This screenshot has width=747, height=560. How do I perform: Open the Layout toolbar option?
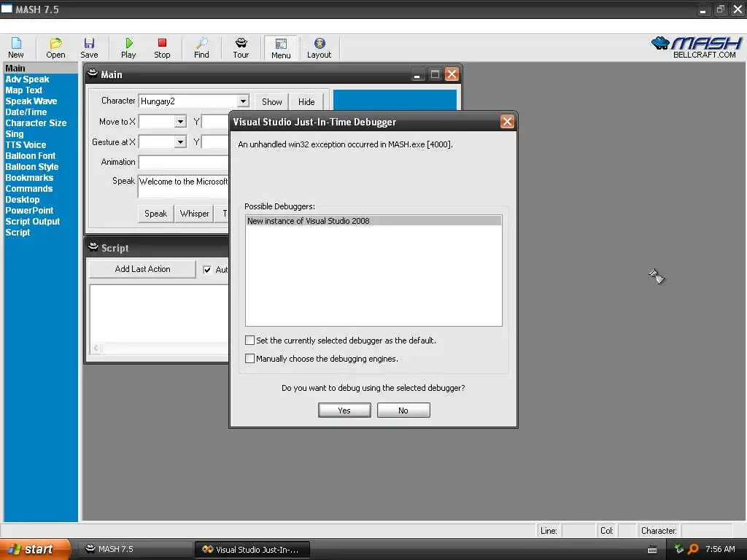pyautogui.click(x=320, y=48)
